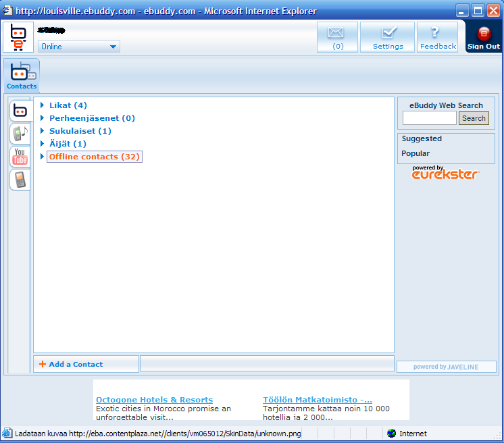Expand the Äijät group arrow
Image resolution: width=504 pixels, height=443 pixels.
[x=42, y=144]
